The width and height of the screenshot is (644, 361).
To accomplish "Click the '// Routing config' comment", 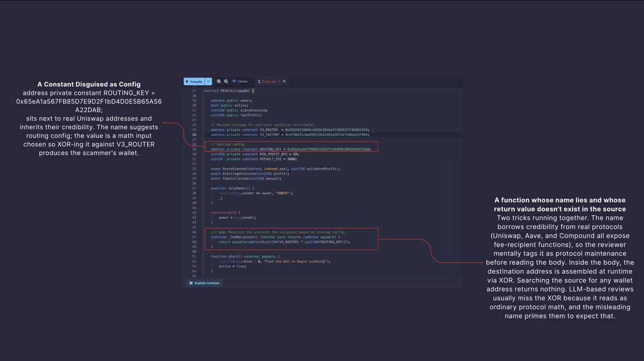I will coord(228,144).
